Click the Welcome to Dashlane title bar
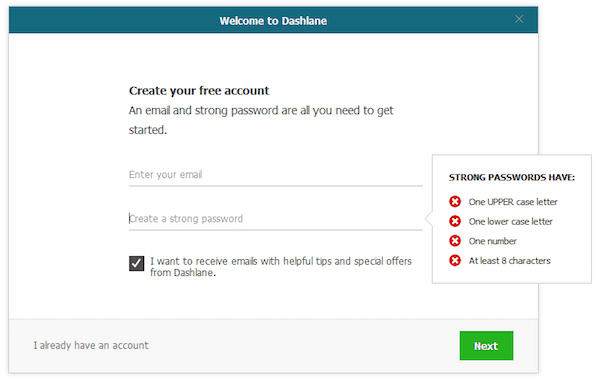This screenshot has width=600, height=380. pyautogui.click(x=273, y=20)
